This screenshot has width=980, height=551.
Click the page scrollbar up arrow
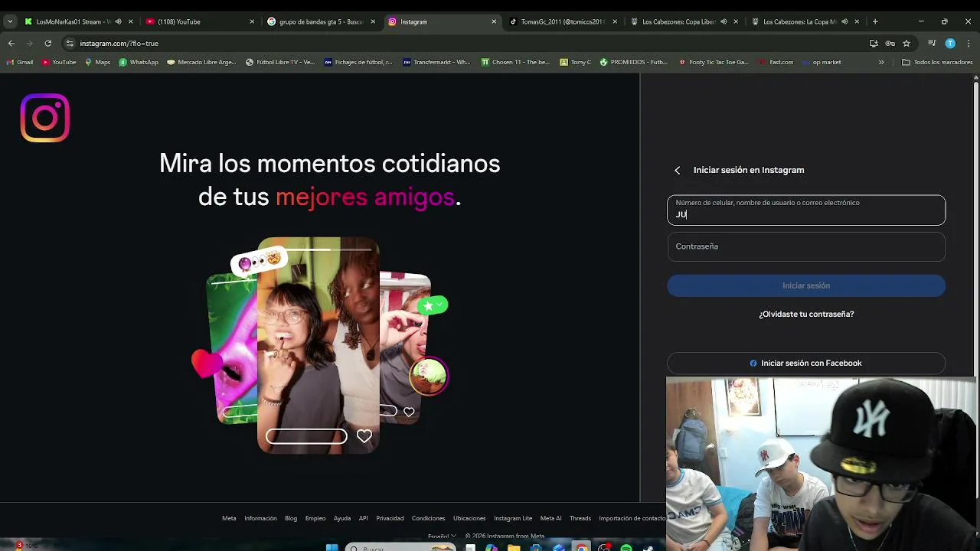pyautogui.click(x=975, y=77)
